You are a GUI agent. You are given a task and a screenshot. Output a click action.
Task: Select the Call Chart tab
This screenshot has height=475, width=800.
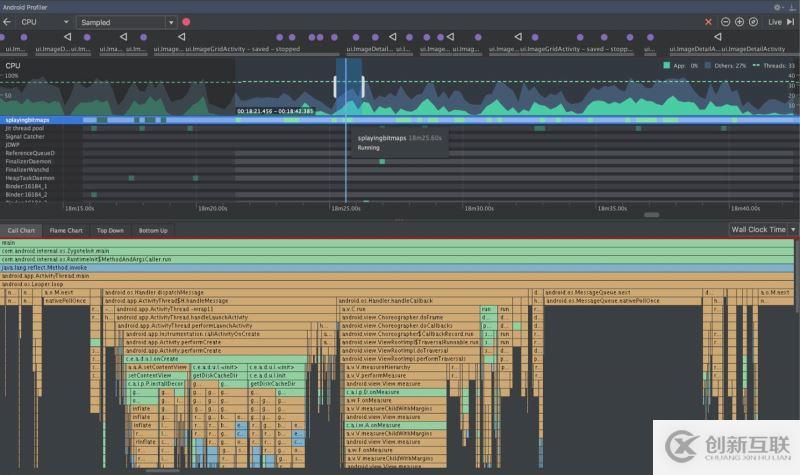(22, 230)
